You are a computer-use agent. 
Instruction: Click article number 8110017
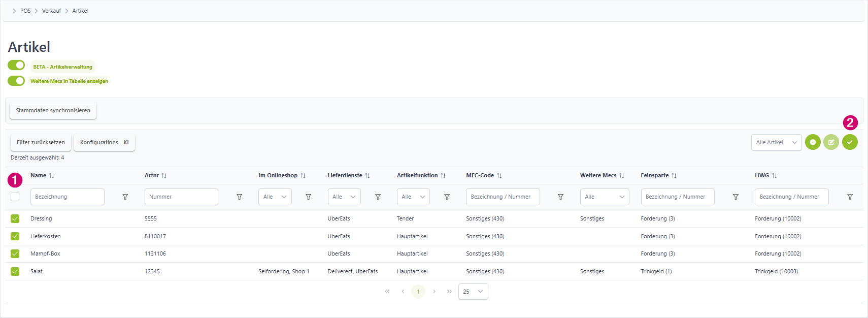click(155, 236)
